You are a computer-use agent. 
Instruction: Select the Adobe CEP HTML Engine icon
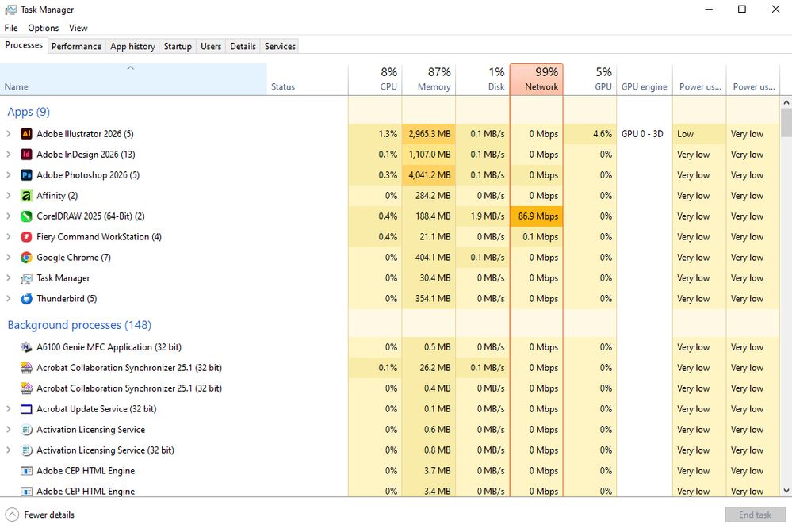[x=25, y=470]
